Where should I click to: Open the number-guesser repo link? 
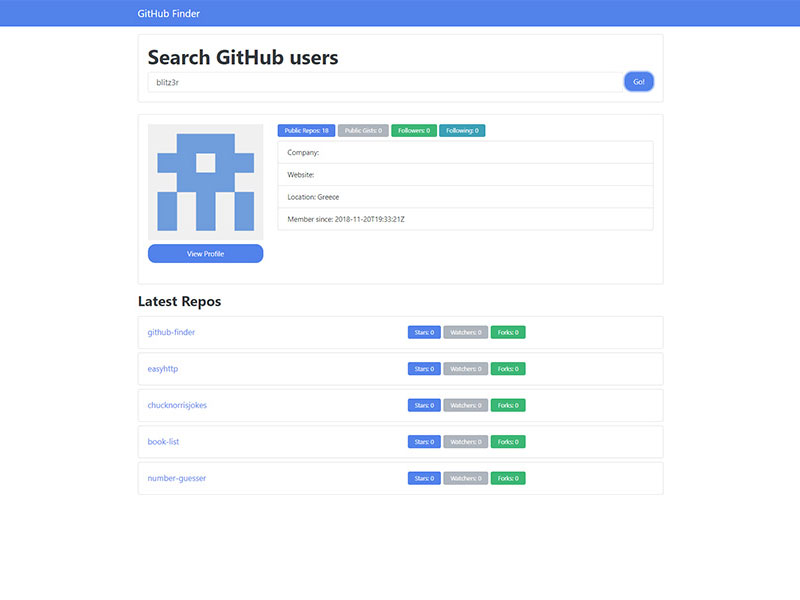pos(177,478)
